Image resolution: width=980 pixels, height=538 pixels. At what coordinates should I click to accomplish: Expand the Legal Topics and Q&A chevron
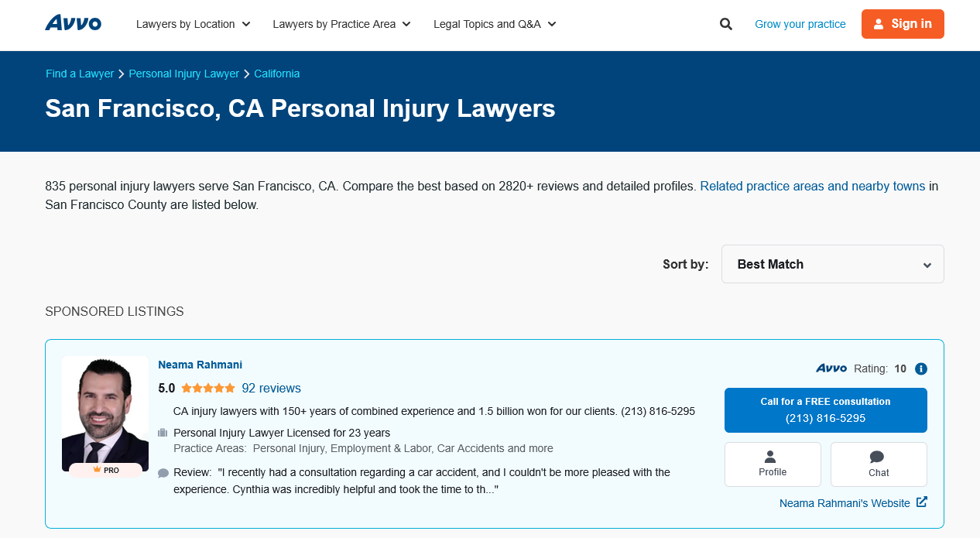pos(551,24)
